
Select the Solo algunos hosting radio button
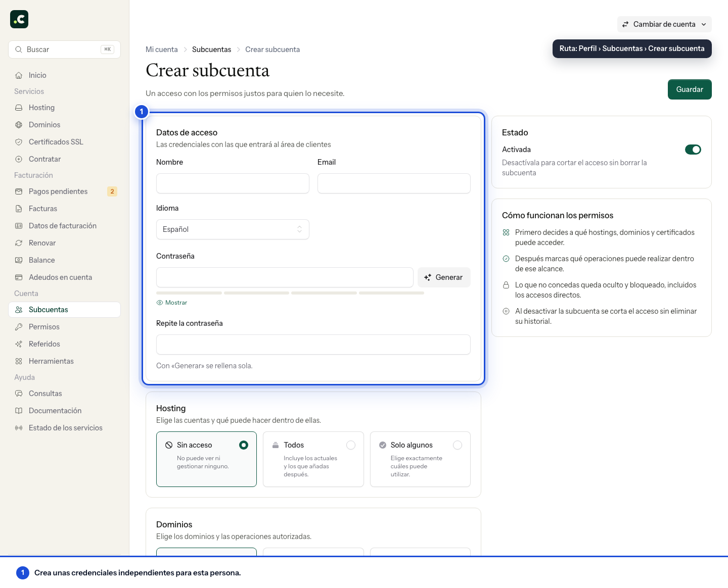coord(458,445)
